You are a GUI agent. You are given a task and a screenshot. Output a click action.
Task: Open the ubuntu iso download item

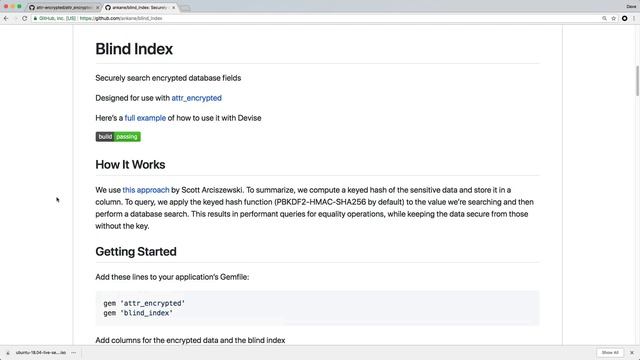tap(41, 353)
